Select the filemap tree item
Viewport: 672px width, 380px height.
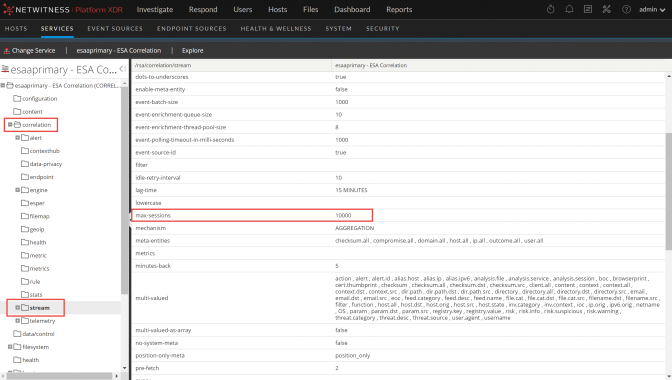coord(39,216)
